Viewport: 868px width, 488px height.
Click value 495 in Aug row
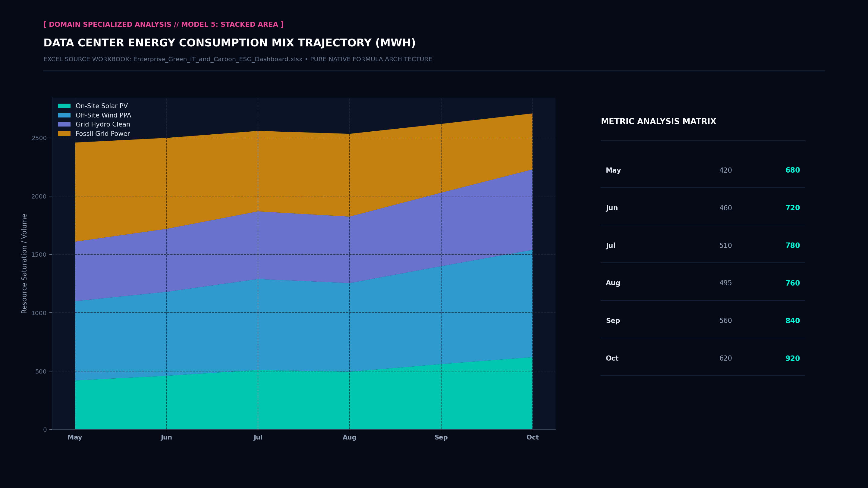(725, 283)
